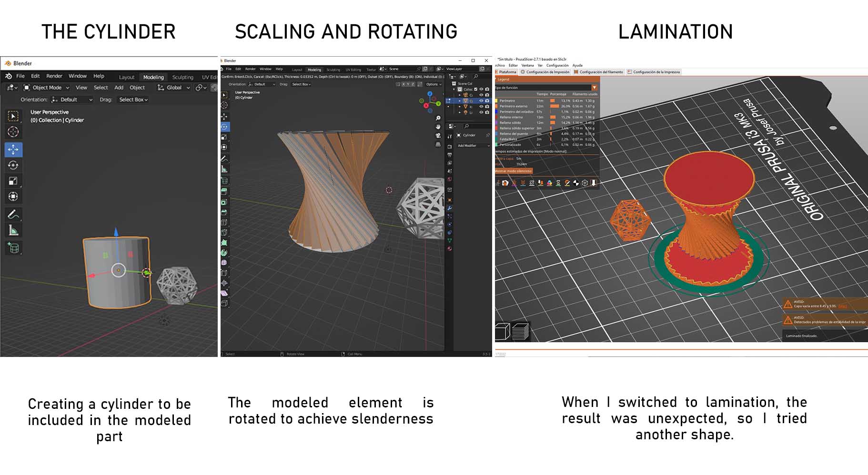Select the Annotate tool in left Blender window
The height and width of the screenshot is (475, 868).
click(x=13, y=215)
